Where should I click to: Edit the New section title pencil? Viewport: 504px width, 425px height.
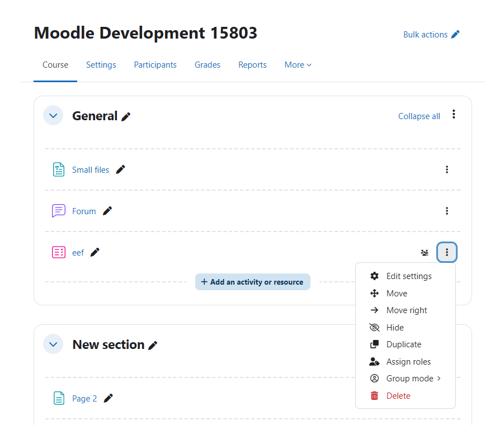pyautogui.click(x=153, y=346)
